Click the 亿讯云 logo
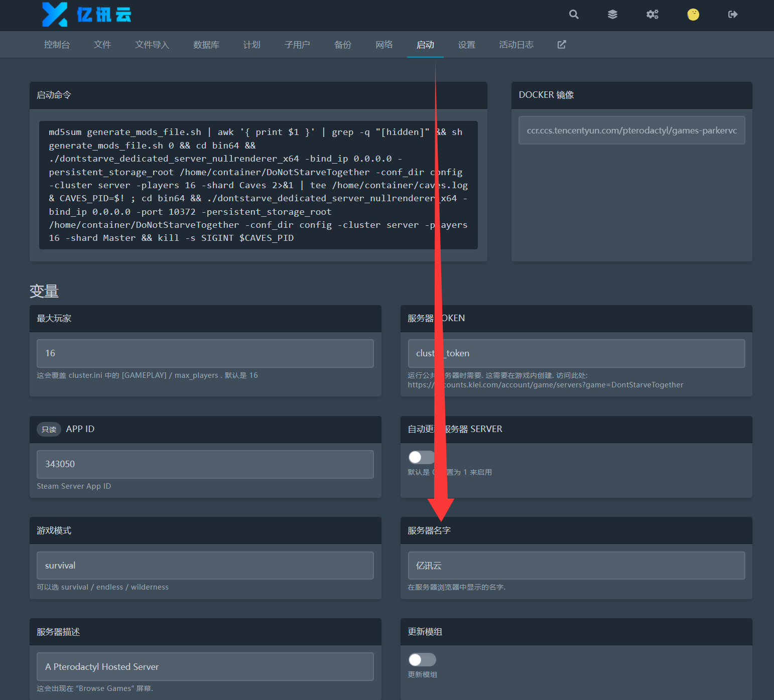Image resolution: width=774 pixels, height=700 pixels. tap(86, 15)
